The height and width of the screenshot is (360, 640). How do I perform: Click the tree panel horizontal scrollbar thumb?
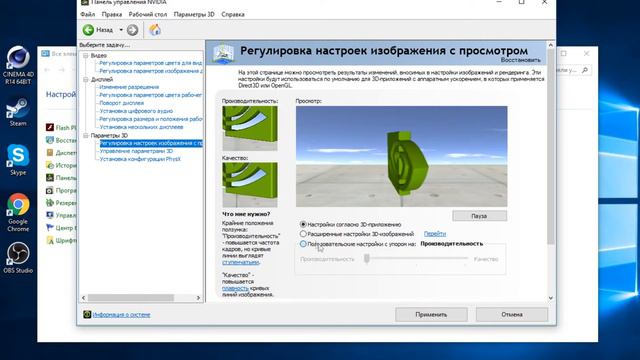click(131, 298)
